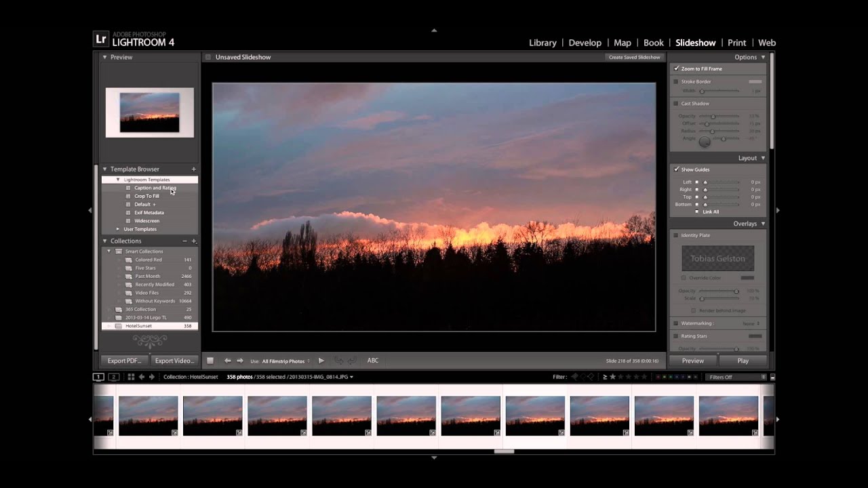Open Filters Off dropdown
The height and width of the screenshot is (488, 868).
[736, 377]
